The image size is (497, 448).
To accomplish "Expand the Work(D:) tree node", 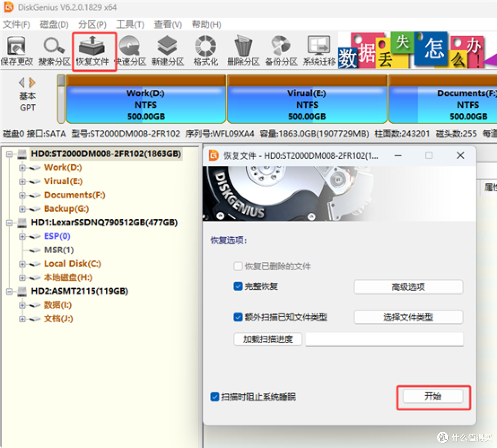I will click(x=22, y=168).
